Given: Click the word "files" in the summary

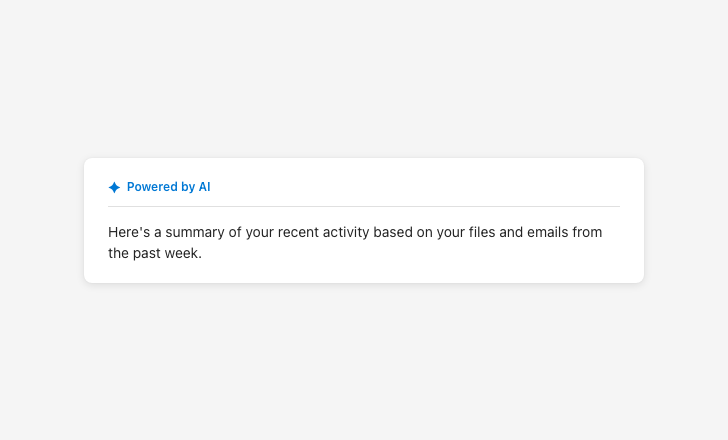Looking at the screenshot, I should (480, 233).
